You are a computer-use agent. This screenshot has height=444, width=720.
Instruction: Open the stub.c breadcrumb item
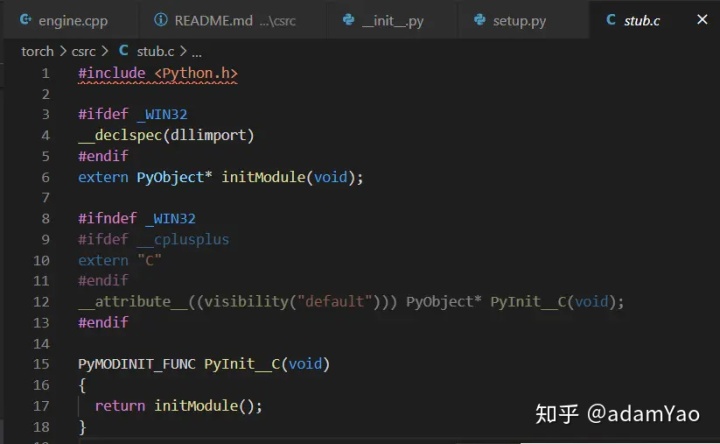pos(155,51)
